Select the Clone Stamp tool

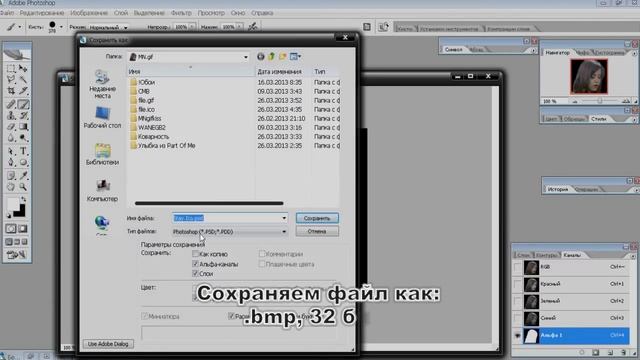[11, 116]
